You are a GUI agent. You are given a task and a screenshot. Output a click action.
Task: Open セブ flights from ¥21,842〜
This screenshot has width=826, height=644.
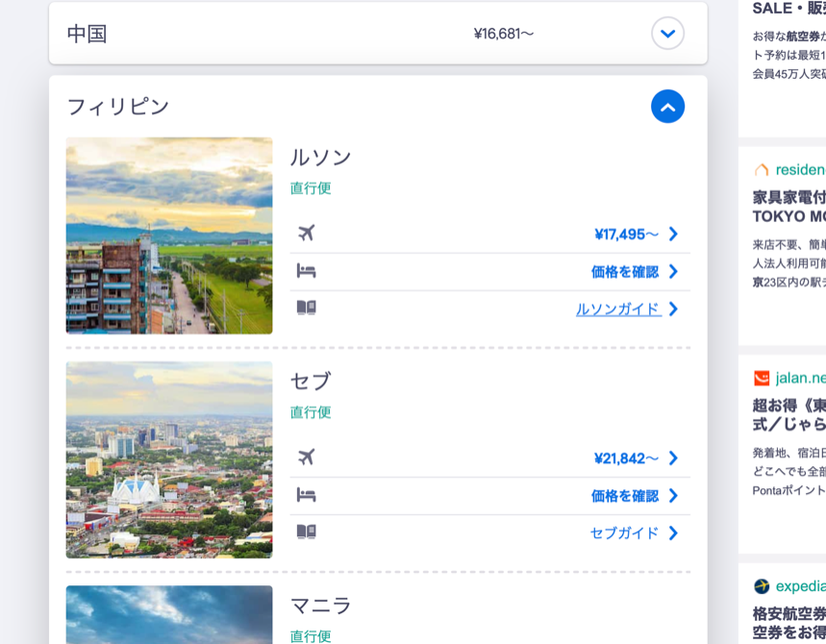626,458
